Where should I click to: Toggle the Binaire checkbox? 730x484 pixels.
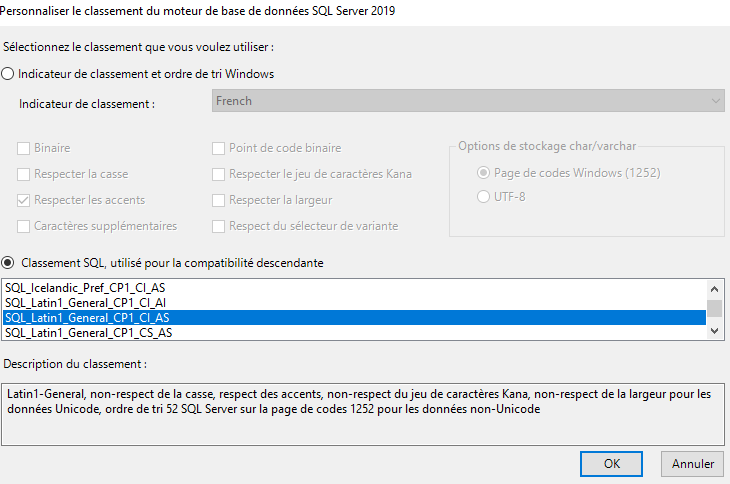click(24, 148)
